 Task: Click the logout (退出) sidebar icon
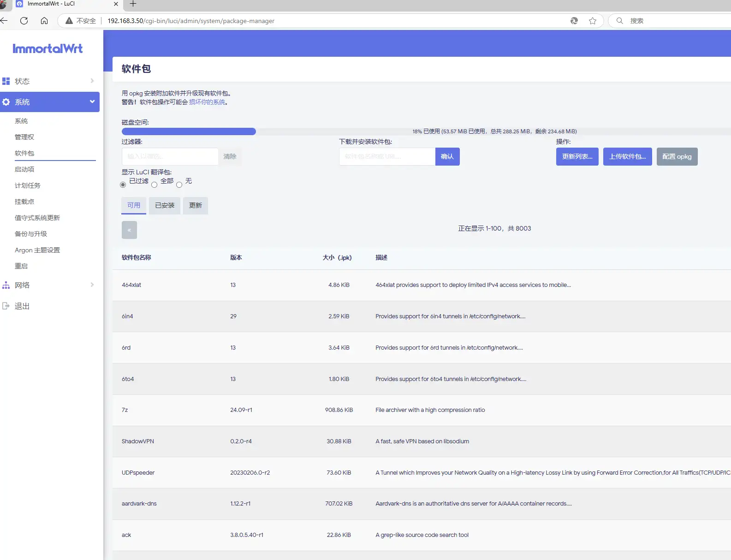coord(6,306)
